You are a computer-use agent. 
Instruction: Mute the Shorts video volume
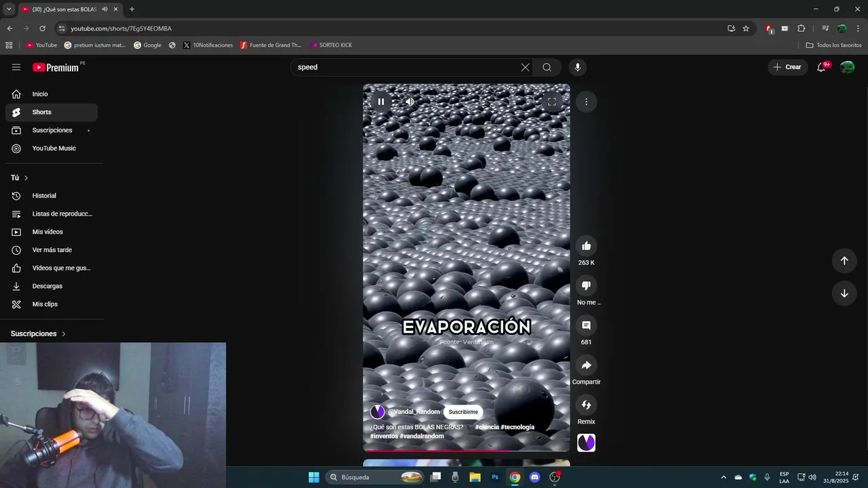point(410,102)
